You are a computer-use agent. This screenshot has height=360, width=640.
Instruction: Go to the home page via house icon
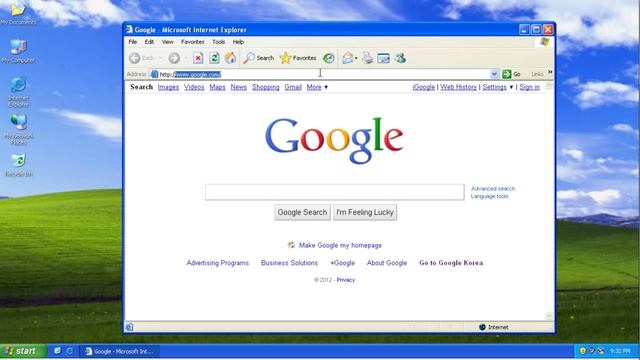click(231, 58)
